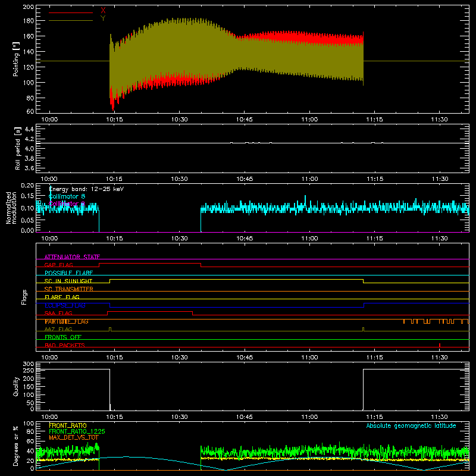
Task: Click the 'Quality' y-axis title
Action: [x=16, y=386]
